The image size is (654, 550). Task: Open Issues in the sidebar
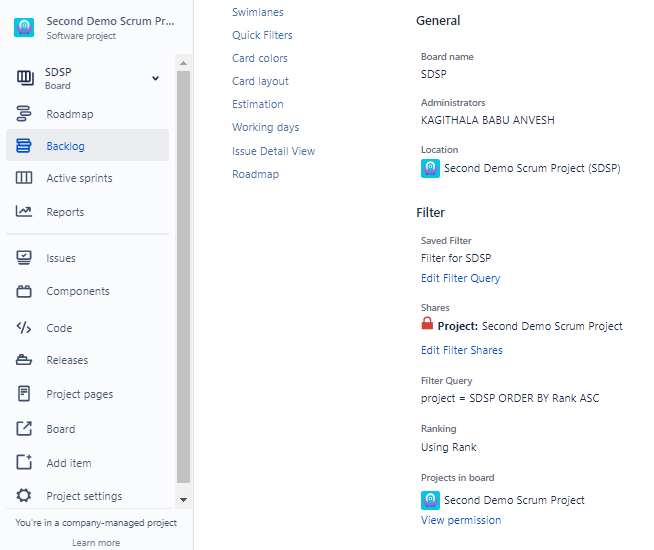tap(61, 258)
